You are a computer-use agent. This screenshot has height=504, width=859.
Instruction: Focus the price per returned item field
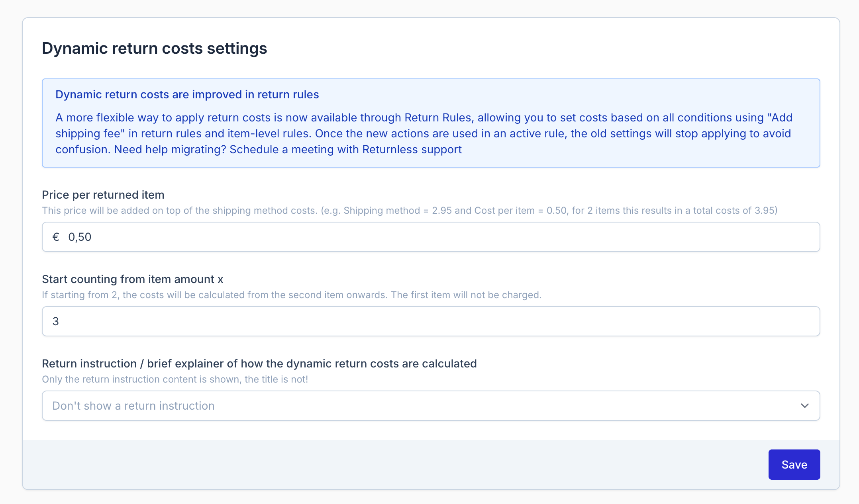438,237
